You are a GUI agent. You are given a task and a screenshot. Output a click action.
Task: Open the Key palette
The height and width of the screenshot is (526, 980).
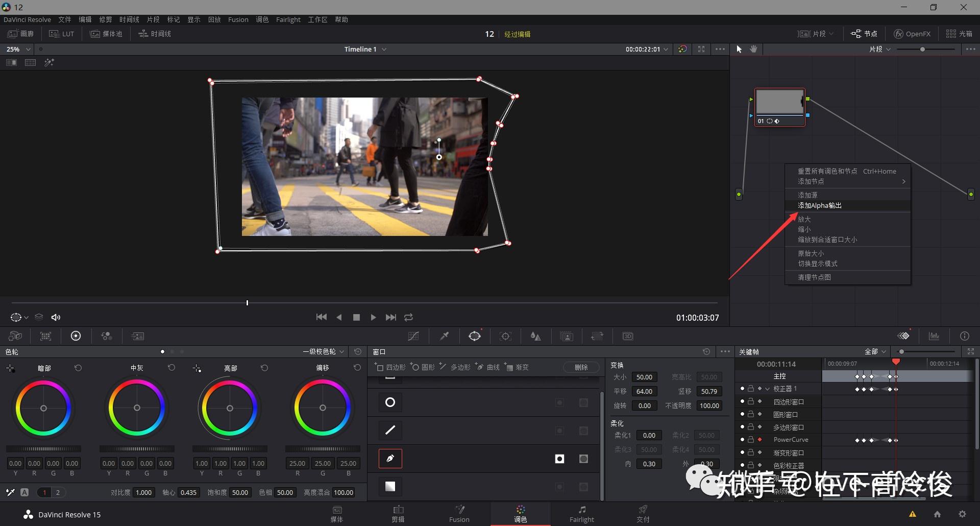(567, 336)
